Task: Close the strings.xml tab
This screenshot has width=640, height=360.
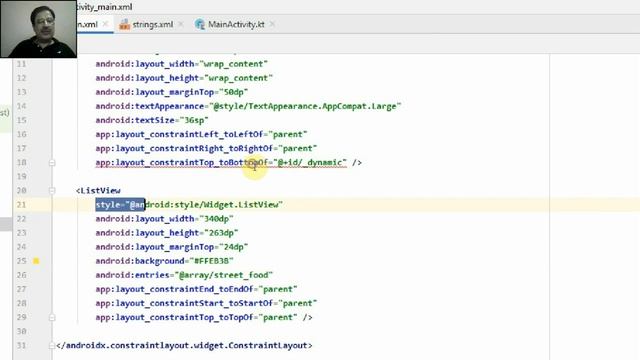Action: click(x=181, y=24)
